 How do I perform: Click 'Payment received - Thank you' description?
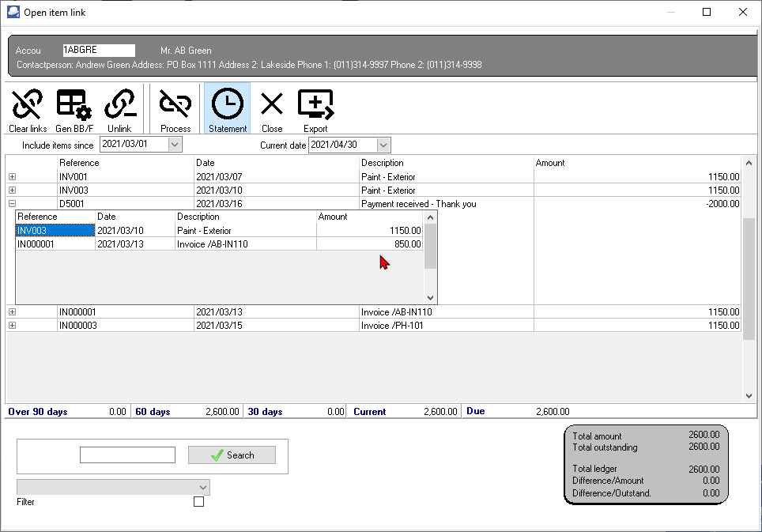[x=418, y=204]
